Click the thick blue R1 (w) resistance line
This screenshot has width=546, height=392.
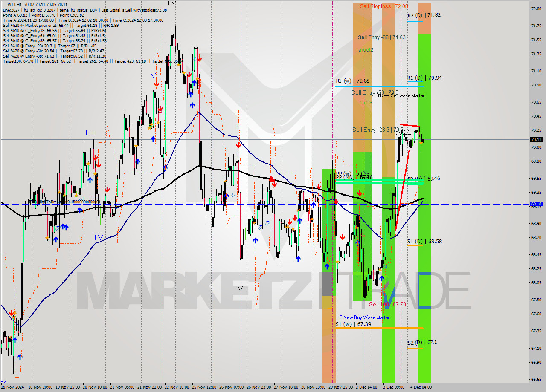click(379, 86)
